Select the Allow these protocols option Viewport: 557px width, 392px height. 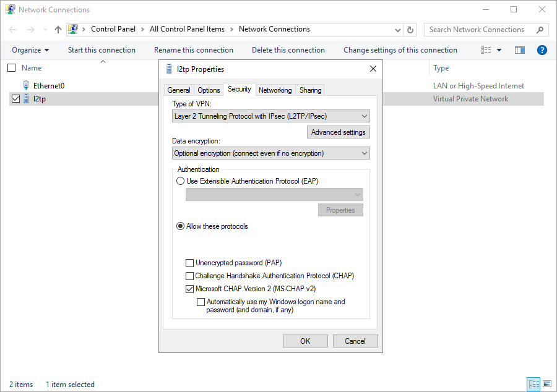tap(181, 226)
